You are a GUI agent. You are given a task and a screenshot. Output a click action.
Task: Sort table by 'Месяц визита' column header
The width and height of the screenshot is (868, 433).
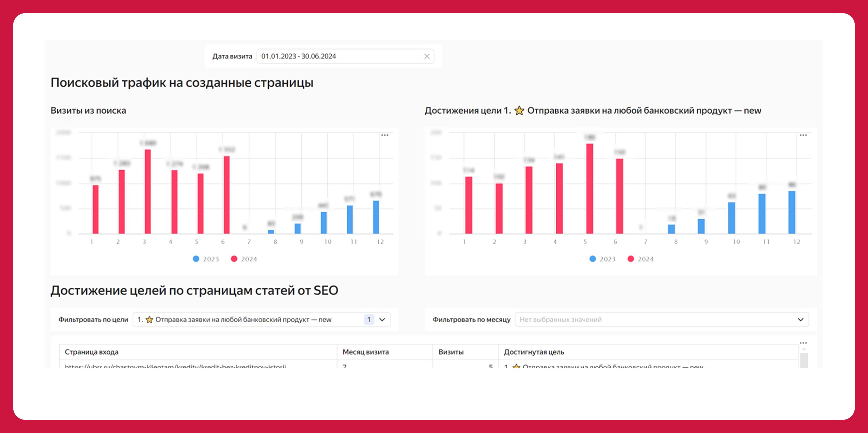(x=366, y=352)
